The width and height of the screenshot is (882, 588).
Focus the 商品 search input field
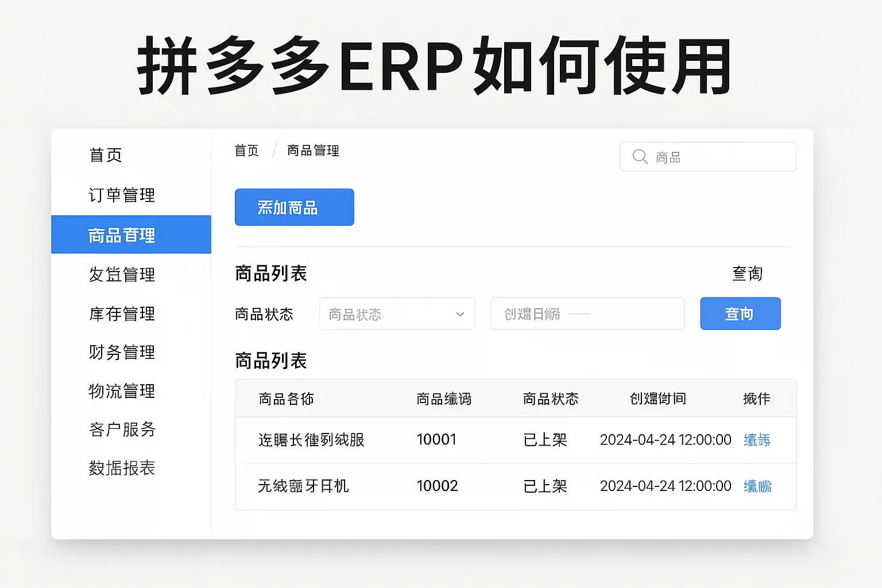[708, 157]
